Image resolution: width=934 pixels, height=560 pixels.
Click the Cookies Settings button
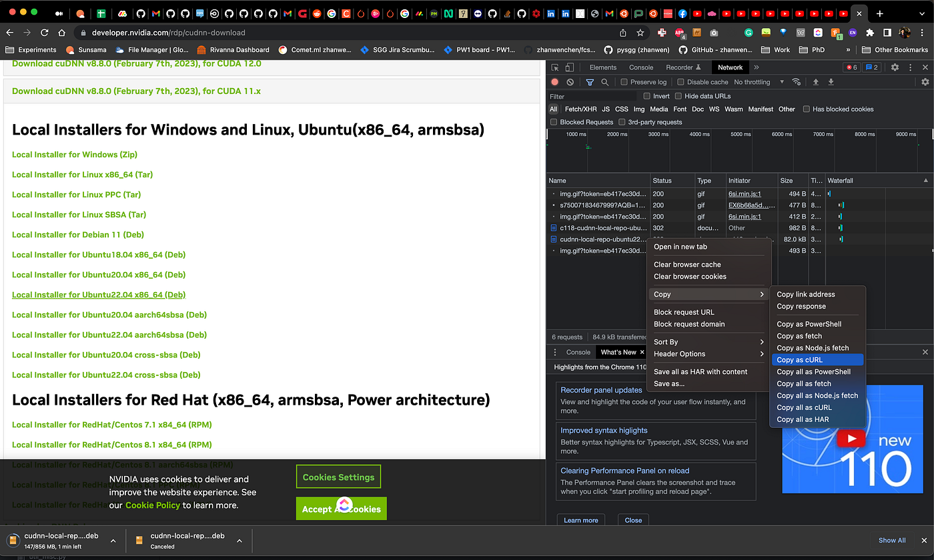click(338, 477)
